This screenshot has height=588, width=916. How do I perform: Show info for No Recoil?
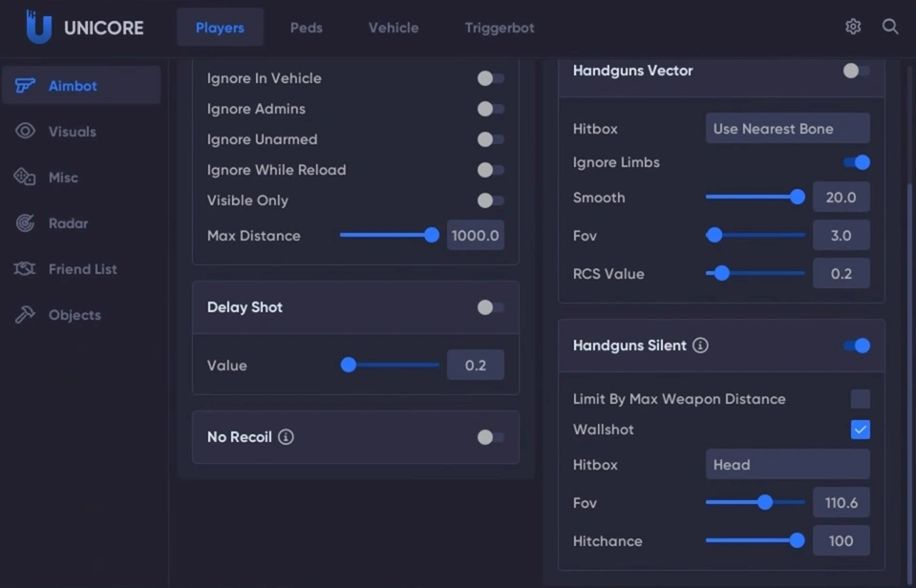click(x=286, y=437)
